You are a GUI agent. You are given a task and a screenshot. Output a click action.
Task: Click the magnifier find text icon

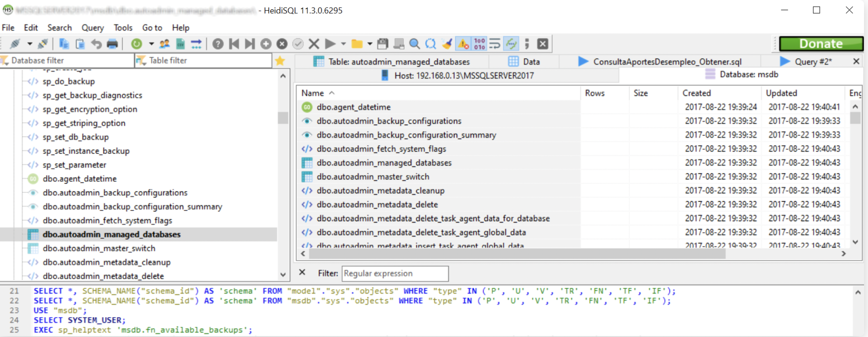tap(415, 44)
